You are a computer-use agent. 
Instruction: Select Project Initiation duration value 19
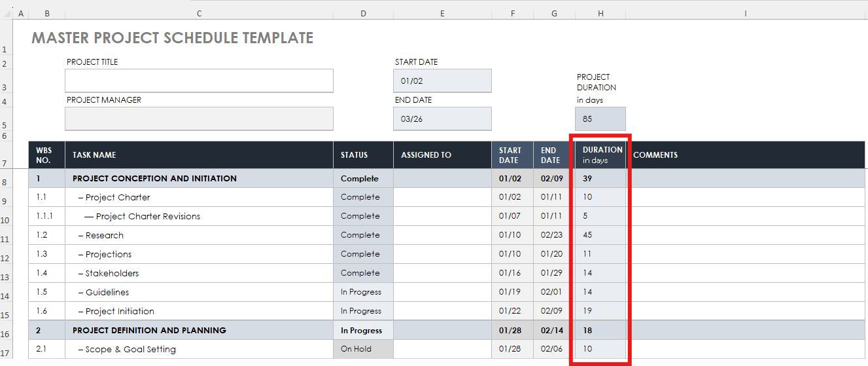600,311
